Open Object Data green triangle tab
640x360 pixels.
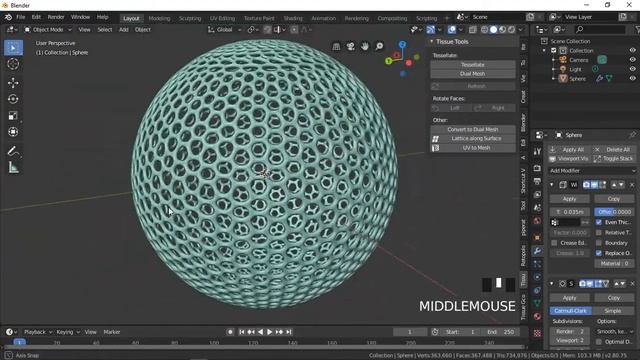pyautogui.click(x=537, y=303)
